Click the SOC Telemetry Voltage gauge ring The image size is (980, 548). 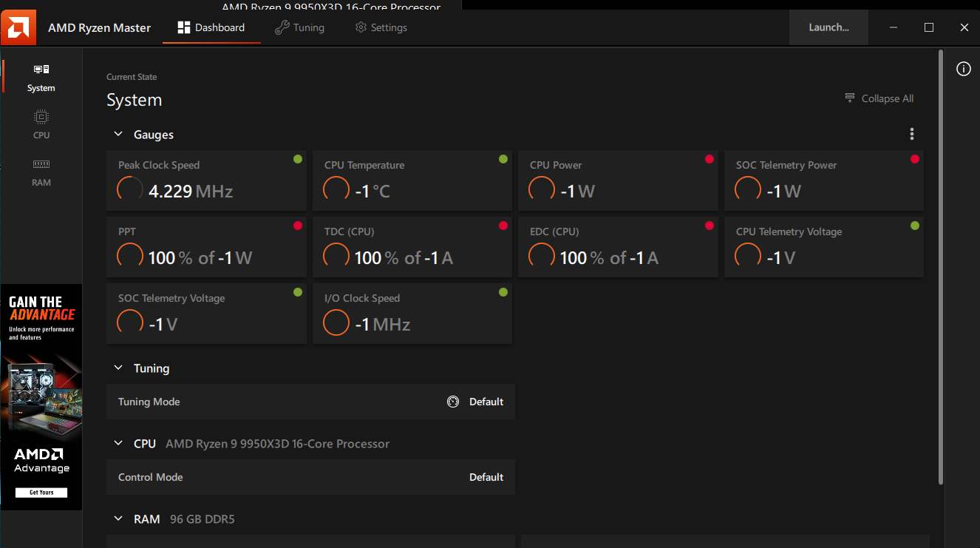(130, 323)
